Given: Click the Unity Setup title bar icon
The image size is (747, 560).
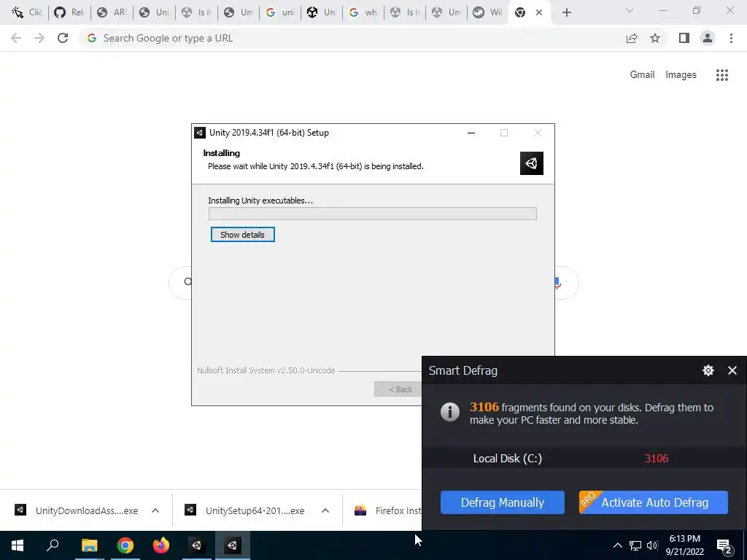Looking at the screenshot, I should [x=200, y=133].
